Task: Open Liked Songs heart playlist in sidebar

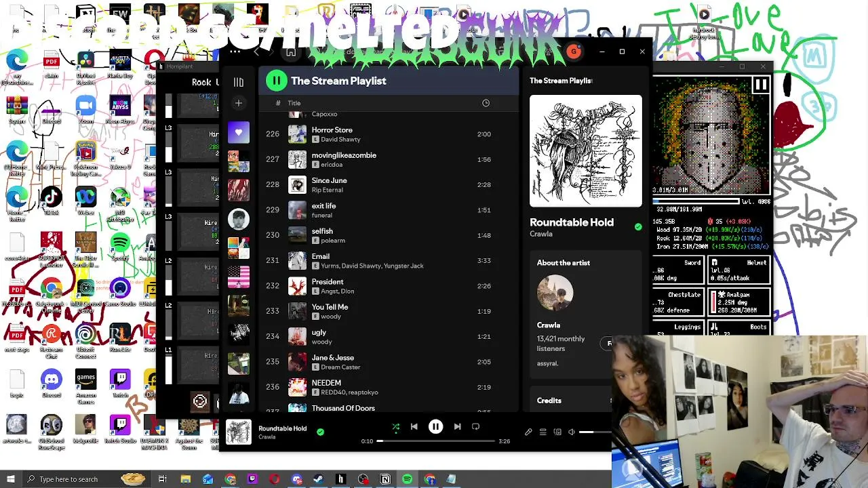Action: 238,133
